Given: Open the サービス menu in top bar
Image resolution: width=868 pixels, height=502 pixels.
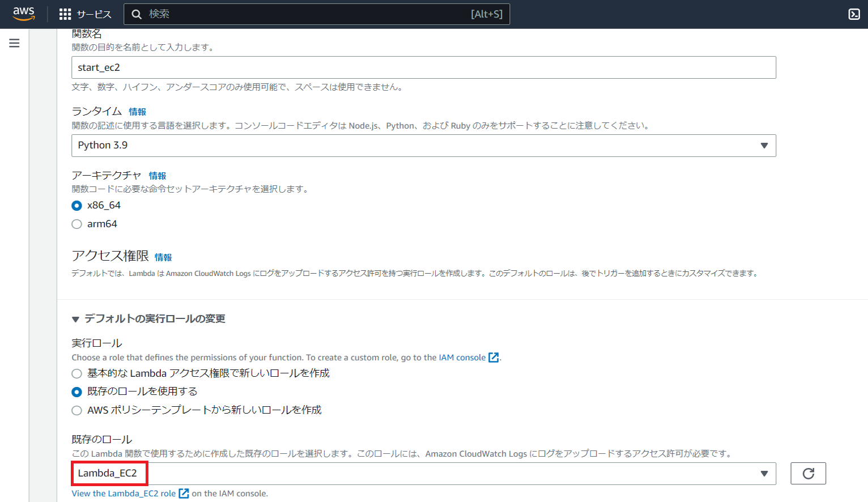Looking at the screenshot, I should 94,14.
